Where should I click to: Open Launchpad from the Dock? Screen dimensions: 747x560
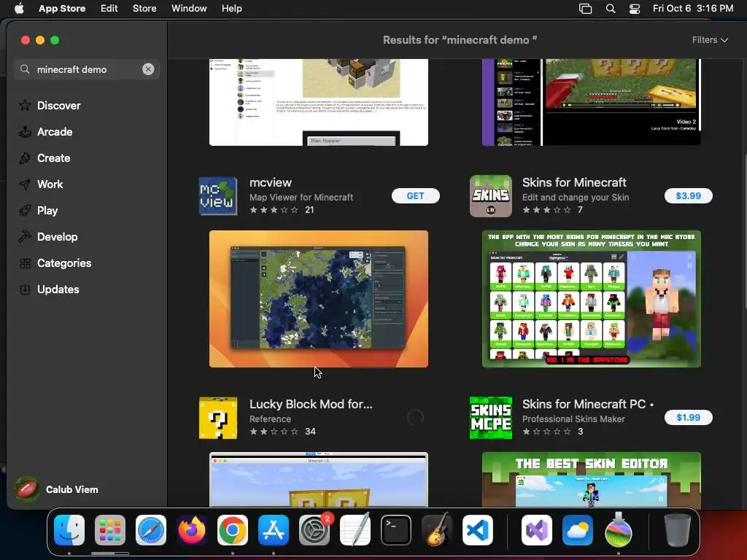[110, 530]
